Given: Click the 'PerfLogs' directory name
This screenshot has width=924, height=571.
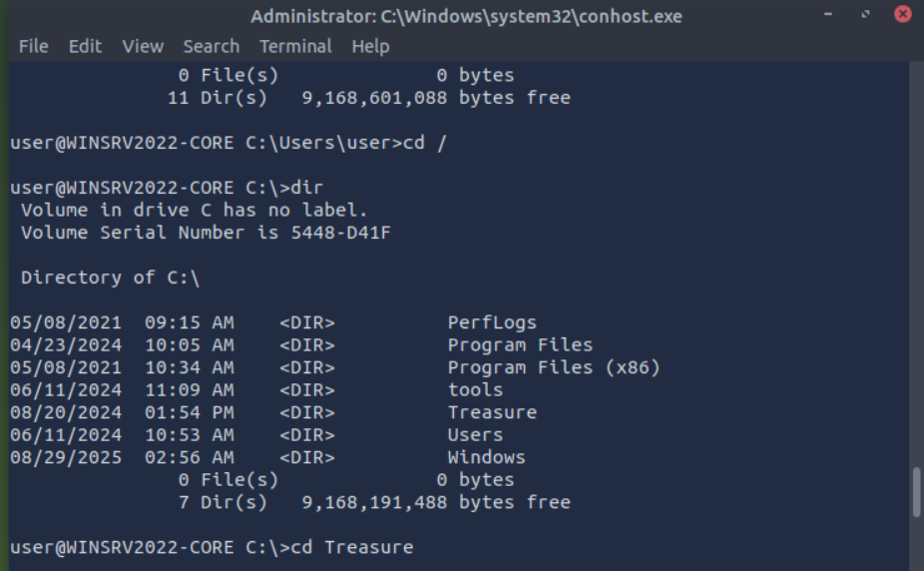Looking at the screenshot, I should [492, 322].
